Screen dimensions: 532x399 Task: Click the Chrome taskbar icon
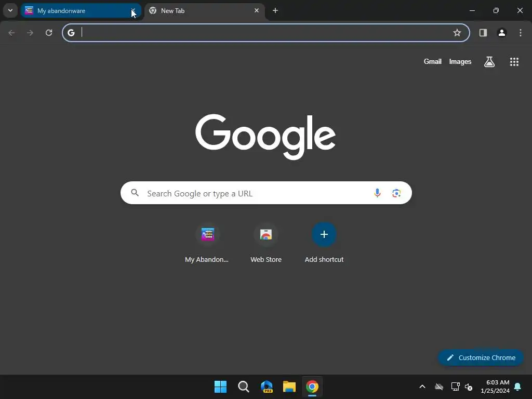312,387
